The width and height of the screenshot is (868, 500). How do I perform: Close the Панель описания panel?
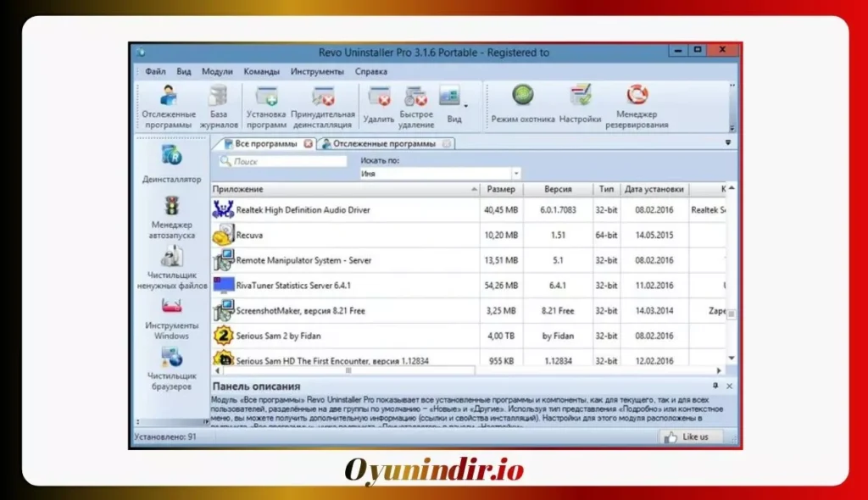click(x=729, y=386)
